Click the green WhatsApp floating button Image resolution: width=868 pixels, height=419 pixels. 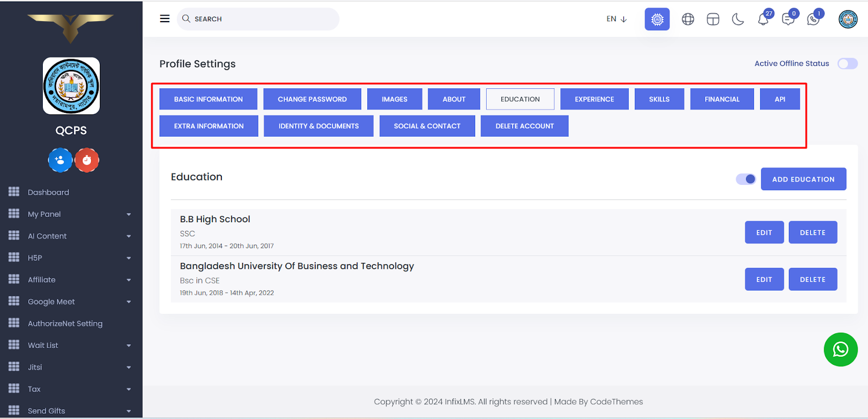click(840, 350)
